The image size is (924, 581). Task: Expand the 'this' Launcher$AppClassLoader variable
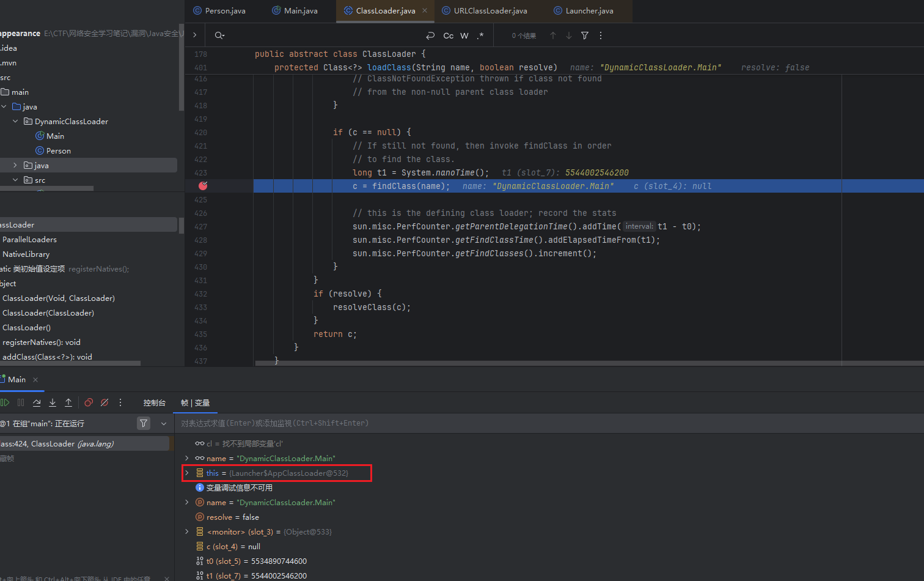[187, 473]
